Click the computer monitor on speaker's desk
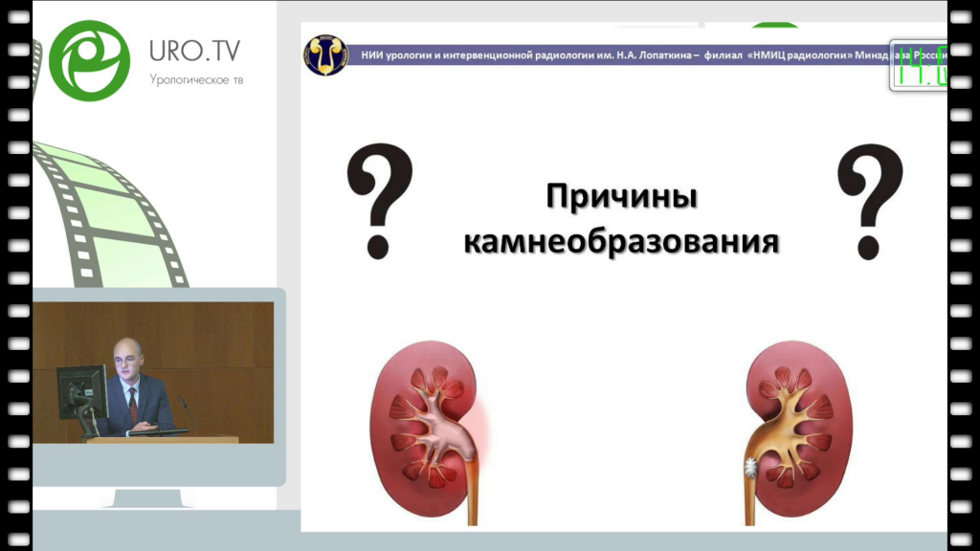The image size is (980, 551). coord(80,390)
